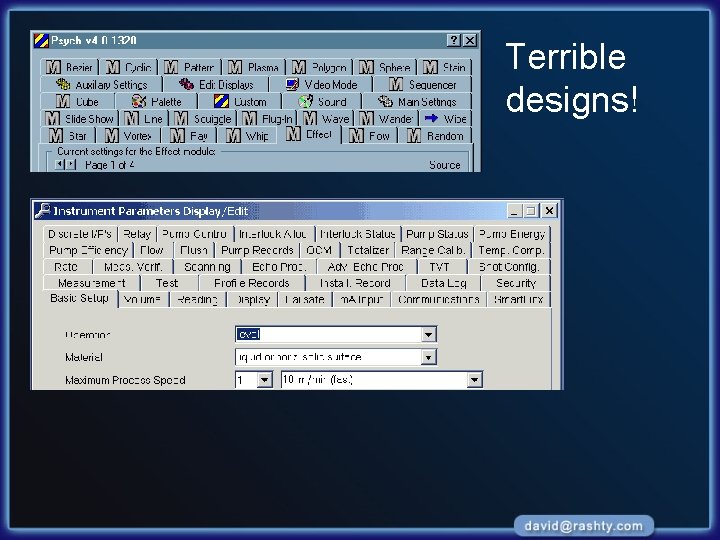Click the Instrument Parameters wrench title icon
The image size is (720, 540).
tap(43, 210)
